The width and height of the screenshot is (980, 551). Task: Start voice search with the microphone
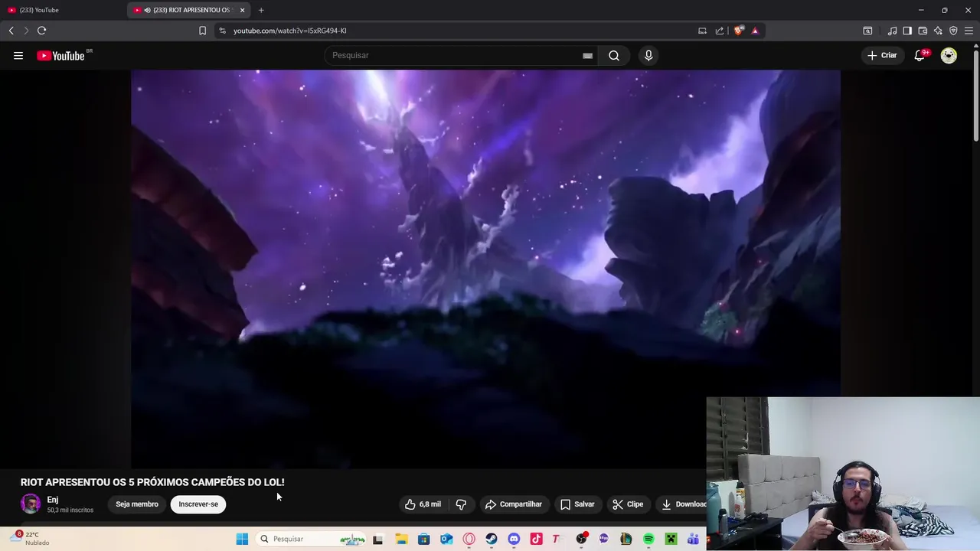click(648, 55)
